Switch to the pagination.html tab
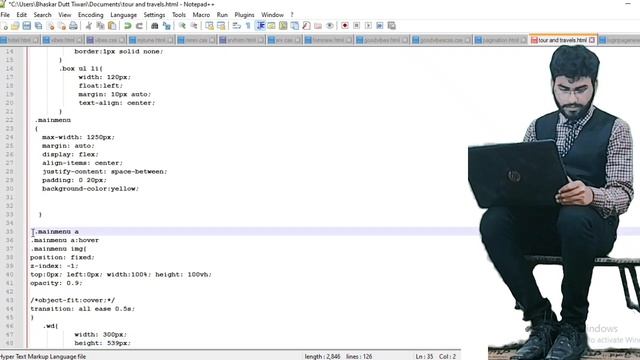 pos(500,40)
